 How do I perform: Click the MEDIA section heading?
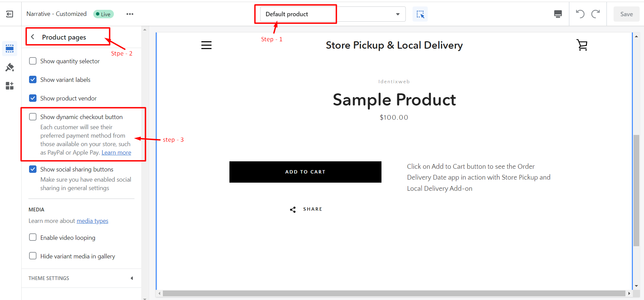pyautogui.click(x=36, y=210)
